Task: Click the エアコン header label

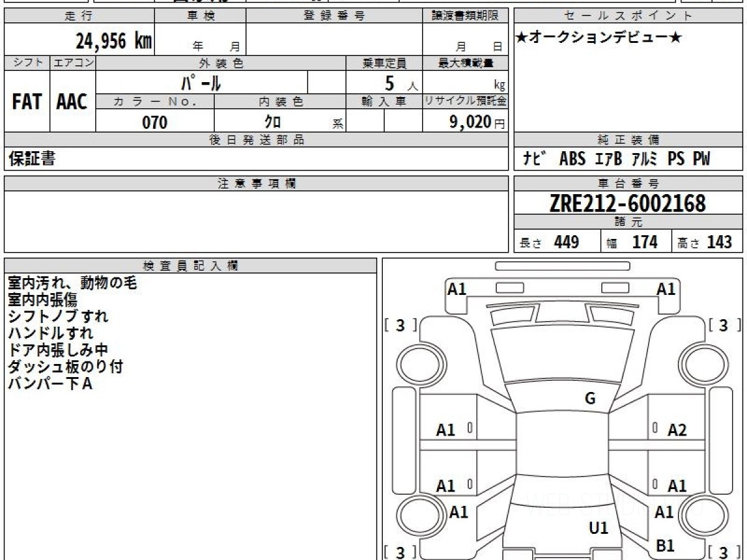Action: click(x=73, y=63)
